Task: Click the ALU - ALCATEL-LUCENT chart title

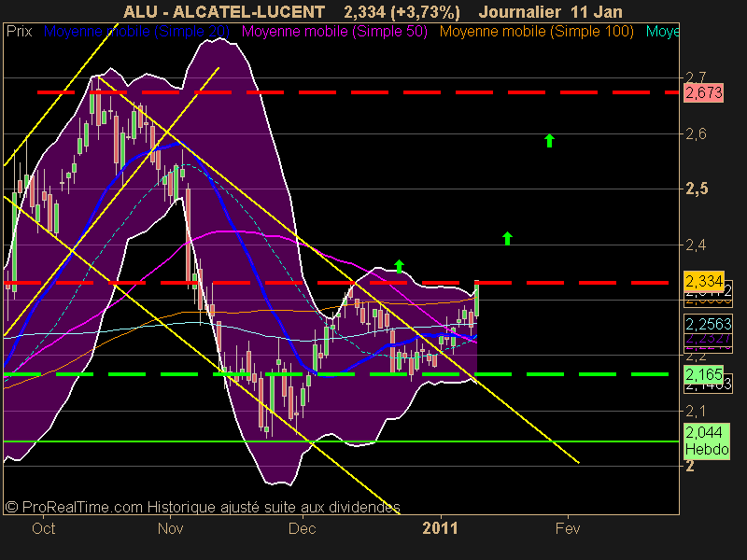Action: coord(224,11)
